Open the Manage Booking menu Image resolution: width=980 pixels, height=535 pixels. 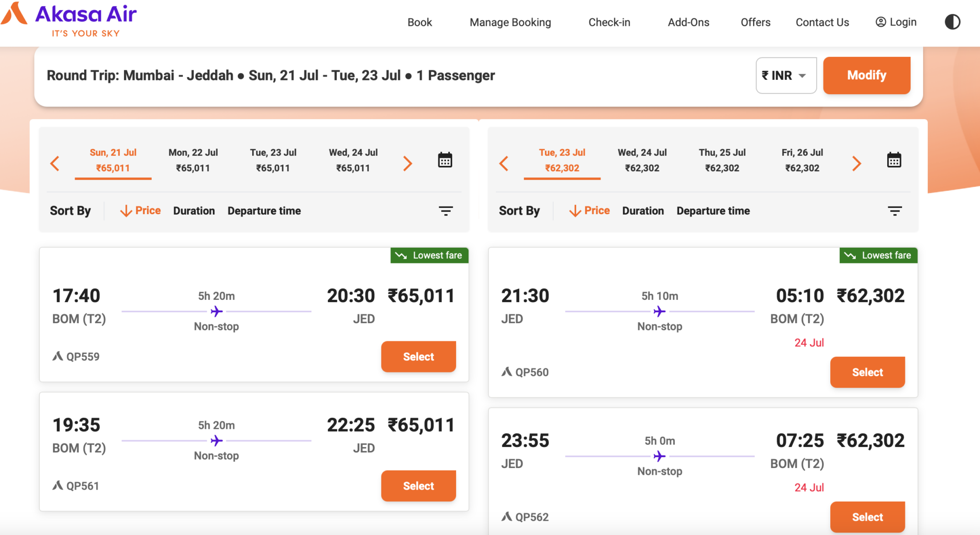tap(510, 22)
